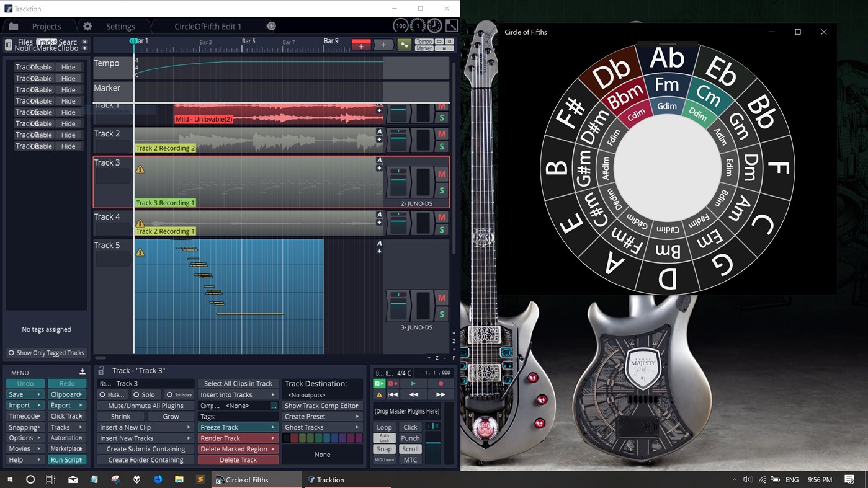Click the round clock icon in top bar
This screenshot has width=868, height=488.
[434, 25]
